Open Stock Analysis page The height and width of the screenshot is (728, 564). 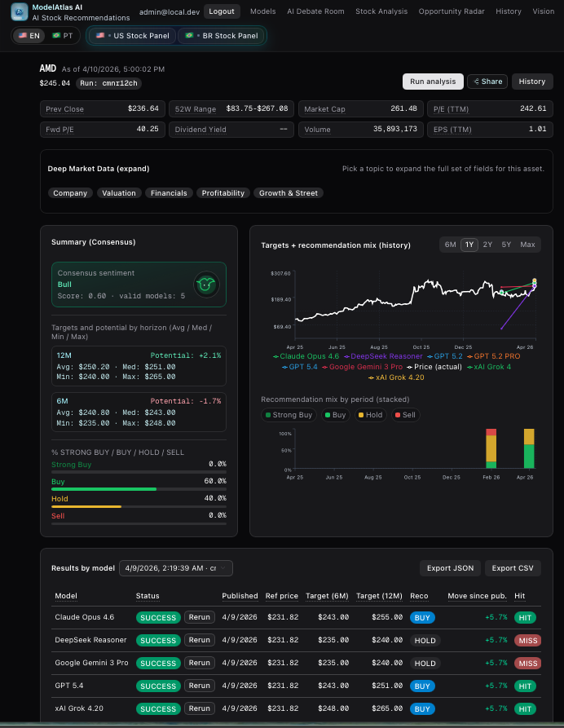(x=381, y=11)
